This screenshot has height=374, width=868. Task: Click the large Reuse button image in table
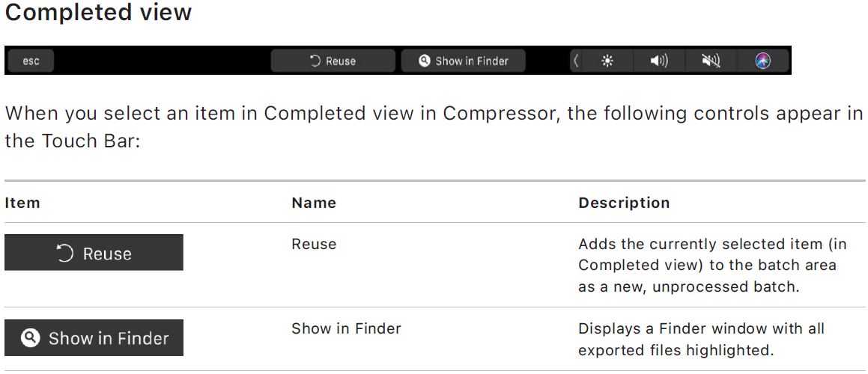click(94, 254)
